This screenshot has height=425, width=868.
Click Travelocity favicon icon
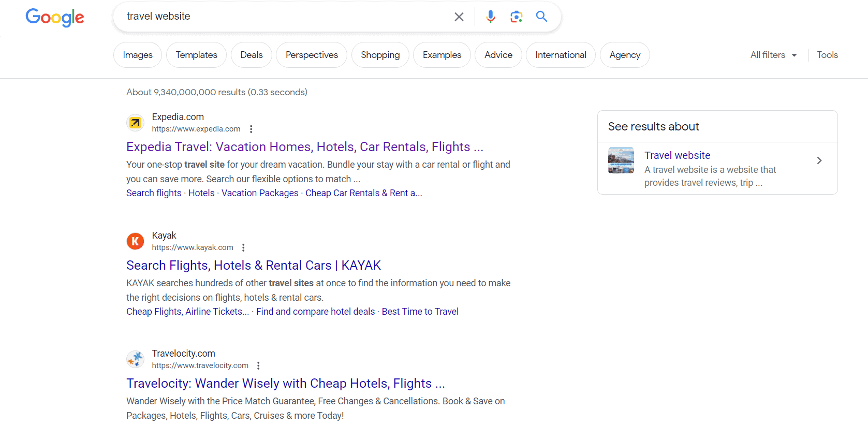click(135, 359)
